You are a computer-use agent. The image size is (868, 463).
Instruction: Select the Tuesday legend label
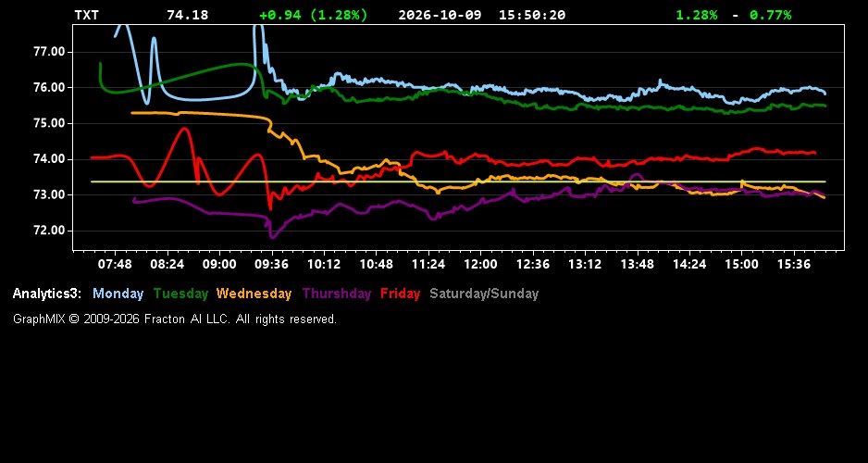click(181, 294)
